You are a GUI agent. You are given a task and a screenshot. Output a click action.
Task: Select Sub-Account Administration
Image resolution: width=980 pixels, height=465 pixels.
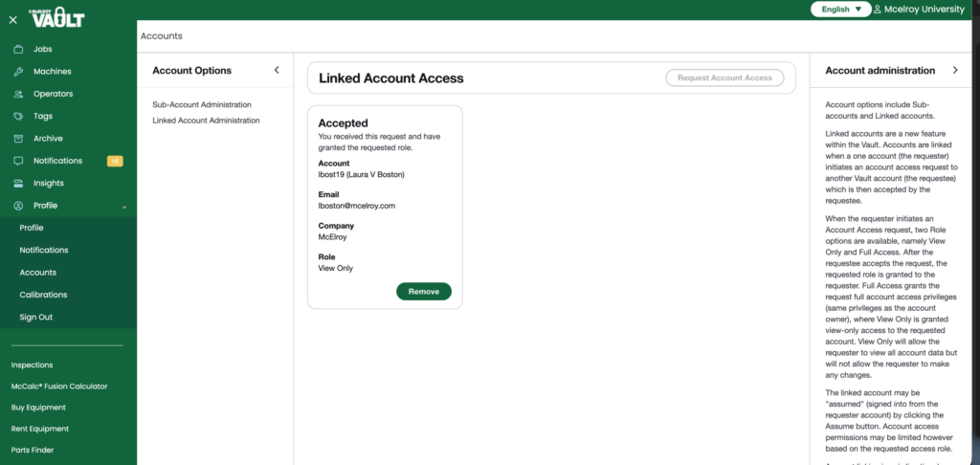tap(202, 104)
